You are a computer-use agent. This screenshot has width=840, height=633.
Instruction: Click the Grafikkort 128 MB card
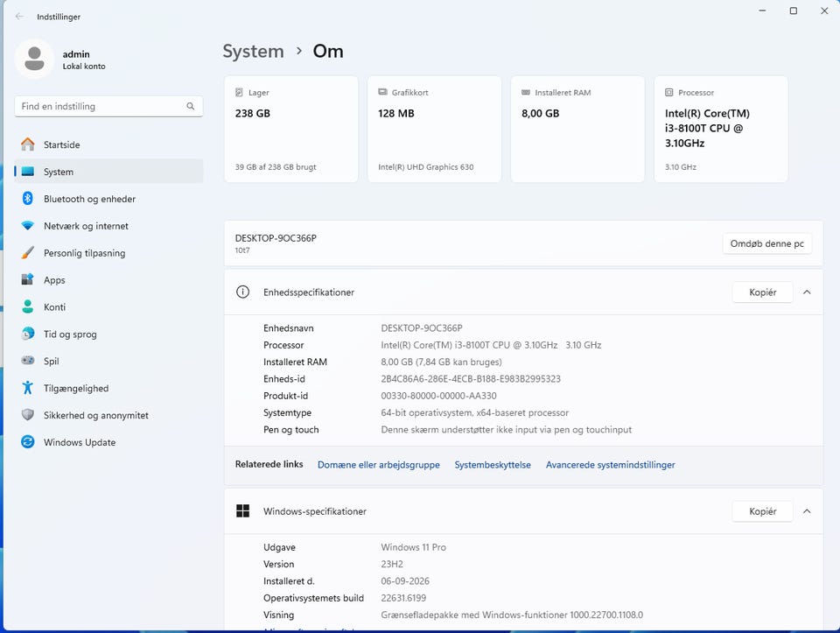tap(434, 129)
